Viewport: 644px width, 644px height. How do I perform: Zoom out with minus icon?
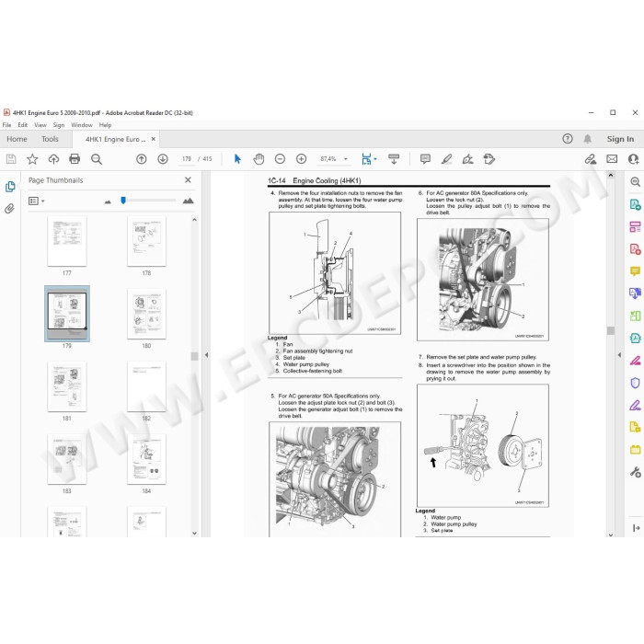click(280, 159)
